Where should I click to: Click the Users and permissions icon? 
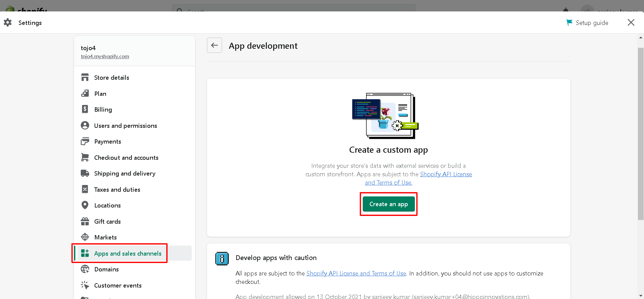[85, 125]
